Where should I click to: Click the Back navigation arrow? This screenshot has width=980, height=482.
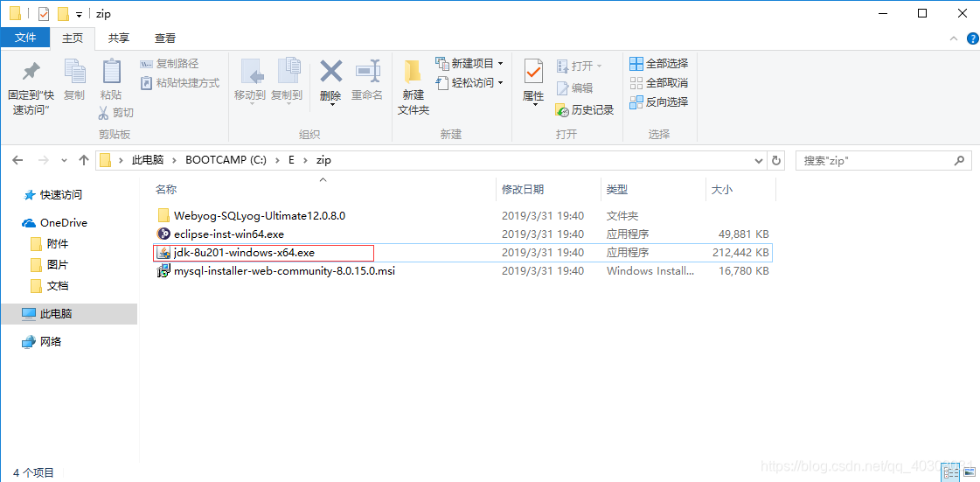pyautogui.click(x=18, y=160)
